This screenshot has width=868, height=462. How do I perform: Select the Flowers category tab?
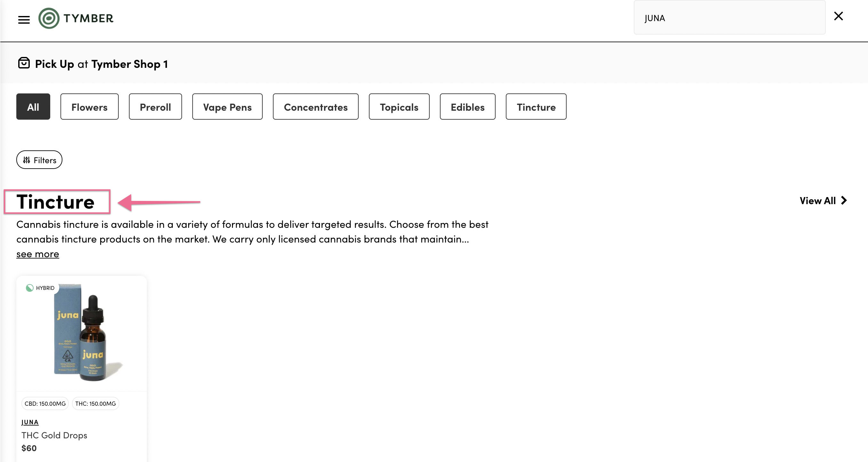pyautogui.click(x=89, y=107)
